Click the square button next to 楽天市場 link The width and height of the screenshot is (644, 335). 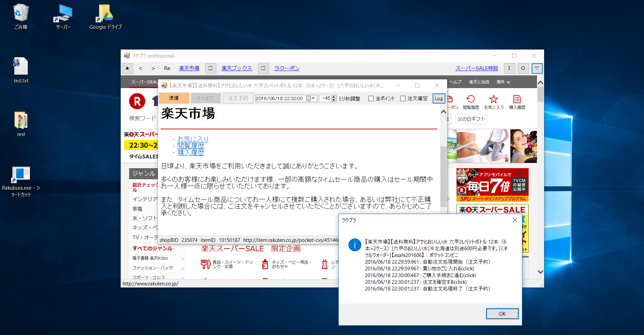(x=210, y=68)
